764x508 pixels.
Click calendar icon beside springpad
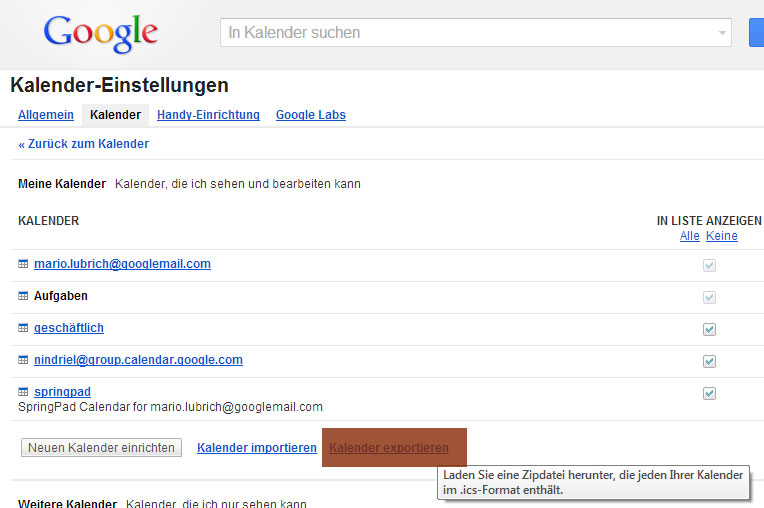click(x=23, y=392)
